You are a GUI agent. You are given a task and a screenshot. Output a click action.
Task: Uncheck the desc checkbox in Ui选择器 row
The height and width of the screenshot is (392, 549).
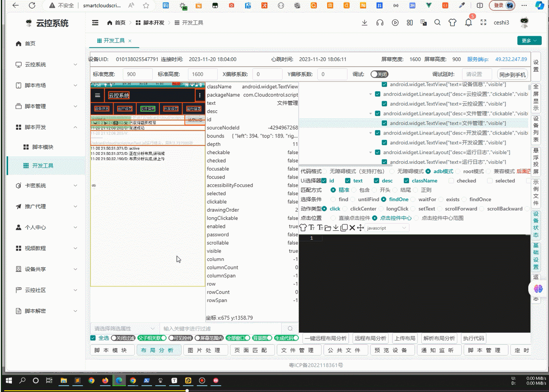click(377, 180)
